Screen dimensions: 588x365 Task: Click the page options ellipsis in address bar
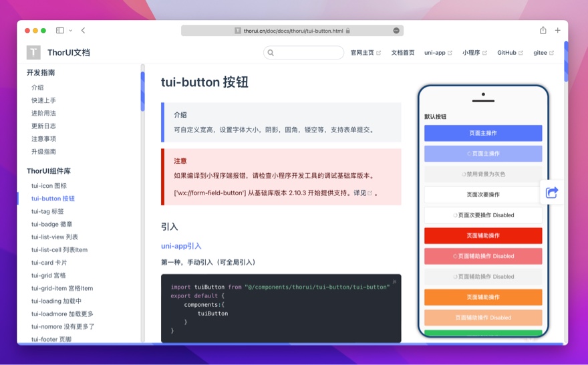(396, 31)
